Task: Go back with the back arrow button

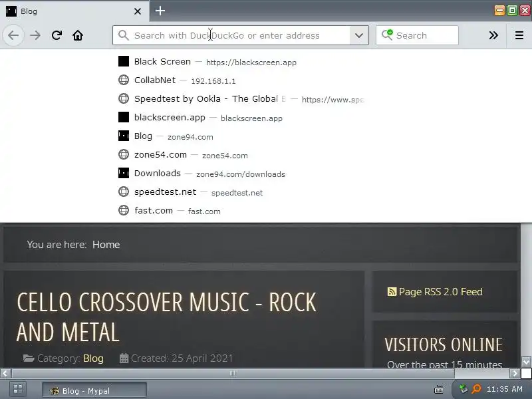Action: (x=13, y=35)
